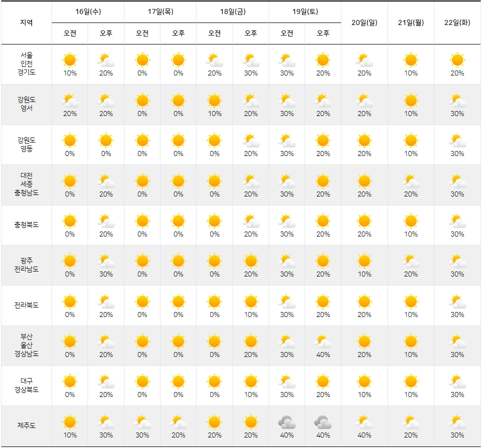The image size is (482, 448).
Task: Click the sunny icon for 강원도 영동 16일 오후
Action: 106,140
